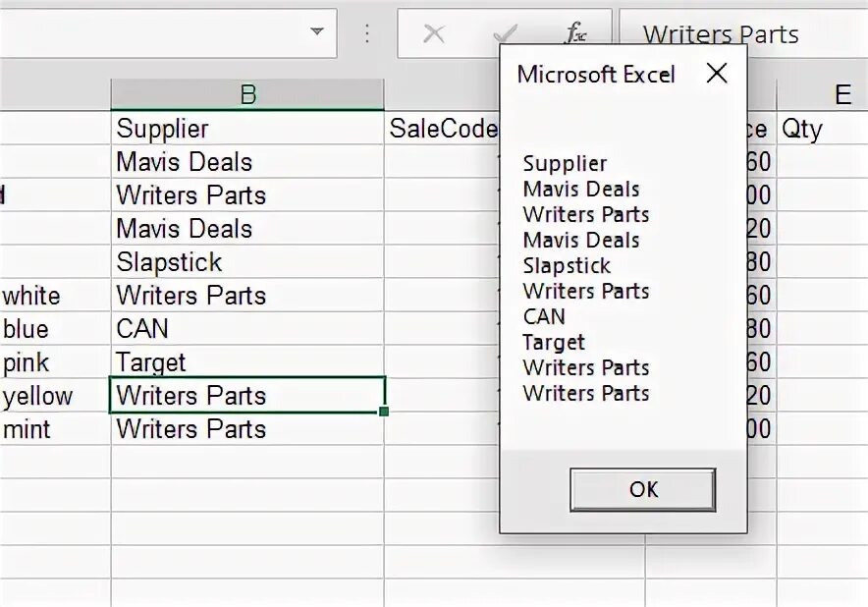868x607 pixels.
Task: Click the formula bar showing Writers Parts
Action: point(746,34)
